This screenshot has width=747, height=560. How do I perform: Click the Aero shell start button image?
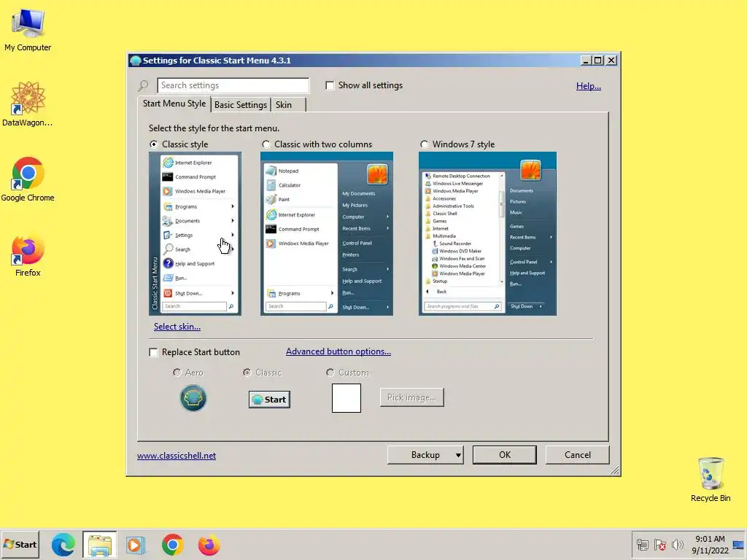(x=193, y=398)
